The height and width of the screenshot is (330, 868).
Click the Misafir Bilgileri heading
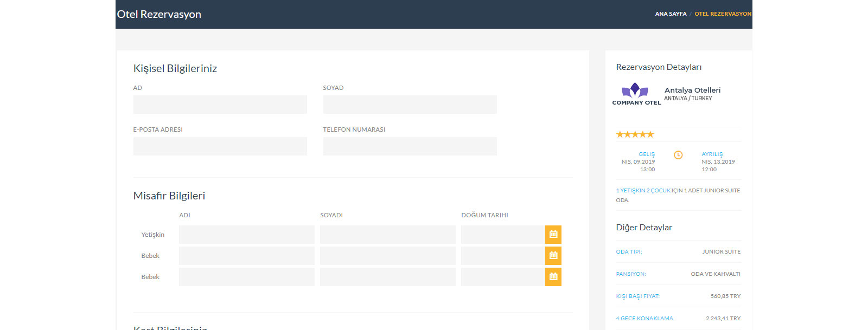[169, 196]
